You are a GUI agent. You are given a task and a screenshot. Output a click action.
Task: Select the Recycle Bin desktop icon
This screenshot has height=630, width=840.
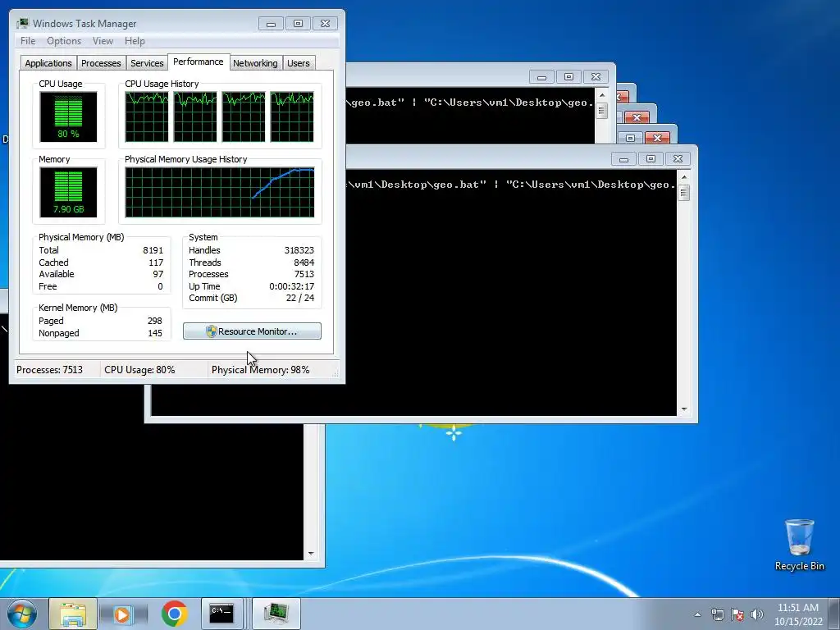pos(799,546)
